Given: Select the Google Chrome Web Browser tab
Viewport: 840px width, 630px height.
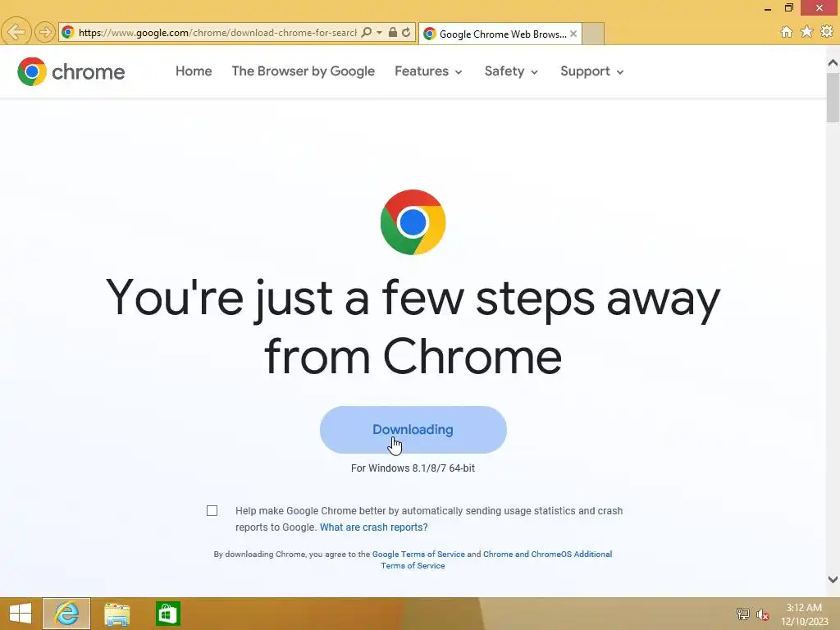Looking at the screenshot, I should pyautogui.click(x=500, y=34).
